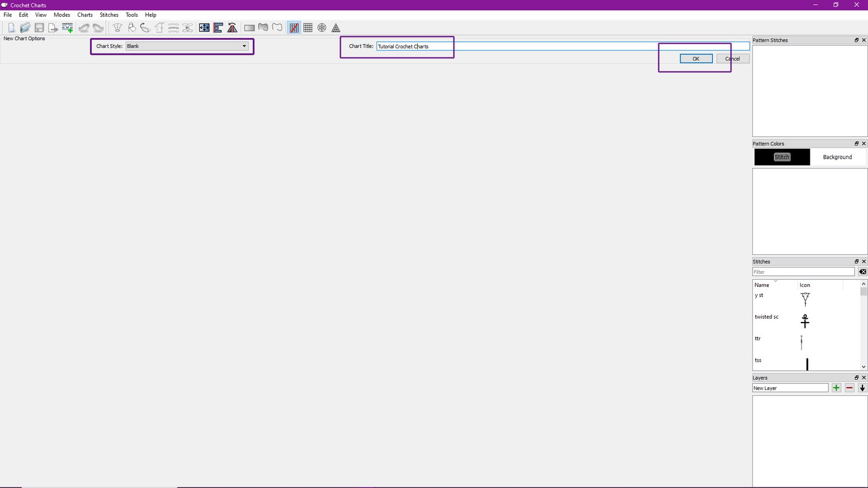
Task: Click the Chart Title text field
Action: (x=563, y=46)
